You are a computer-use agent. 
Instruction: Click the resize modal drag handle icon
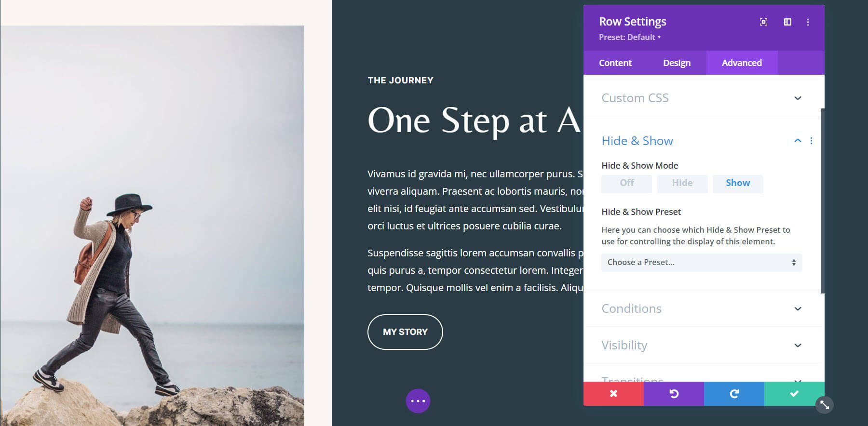click(x=825, y=405)
